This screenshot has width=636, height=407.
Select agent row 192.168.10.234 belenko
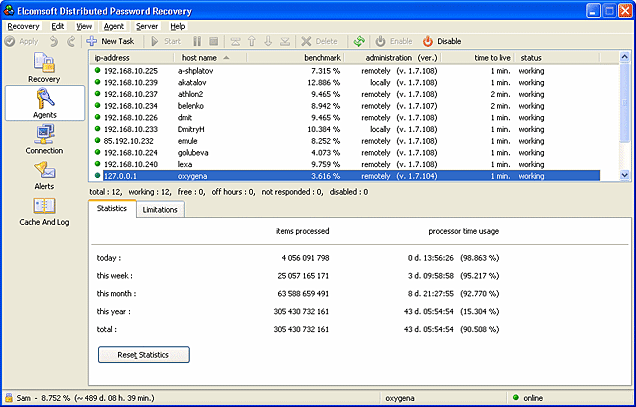(x=344, y=106)
